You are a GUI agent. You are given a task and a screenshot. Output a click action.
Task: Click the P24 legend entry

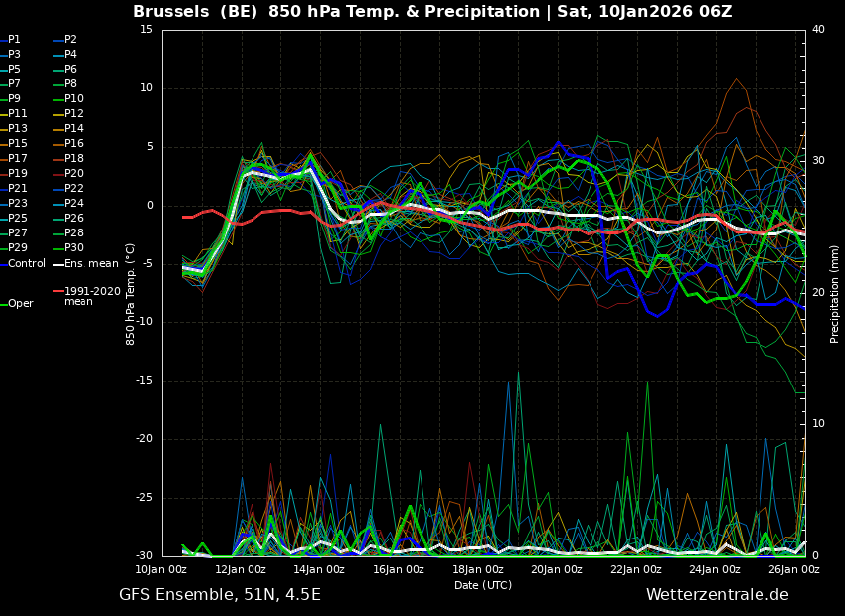pyautogui.click(x=73, y=204)
